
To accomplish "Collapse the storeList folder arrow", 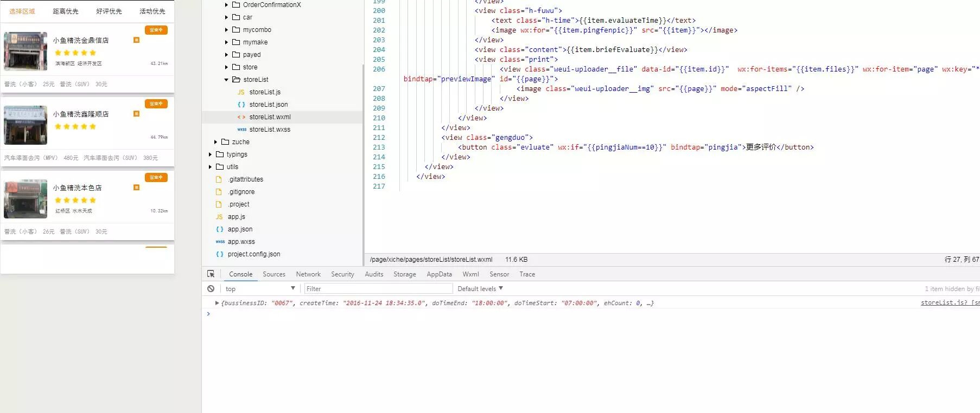I will pos(226,80).
